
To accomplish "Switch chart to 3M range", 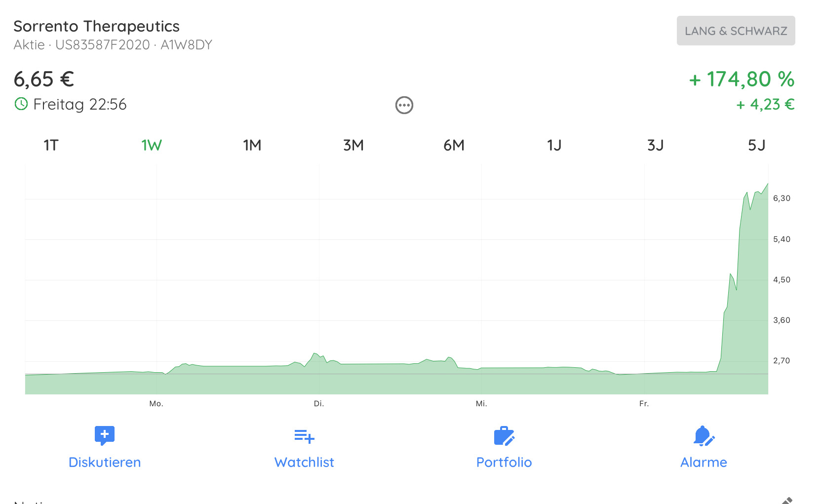I will click(x=353, y=145).
